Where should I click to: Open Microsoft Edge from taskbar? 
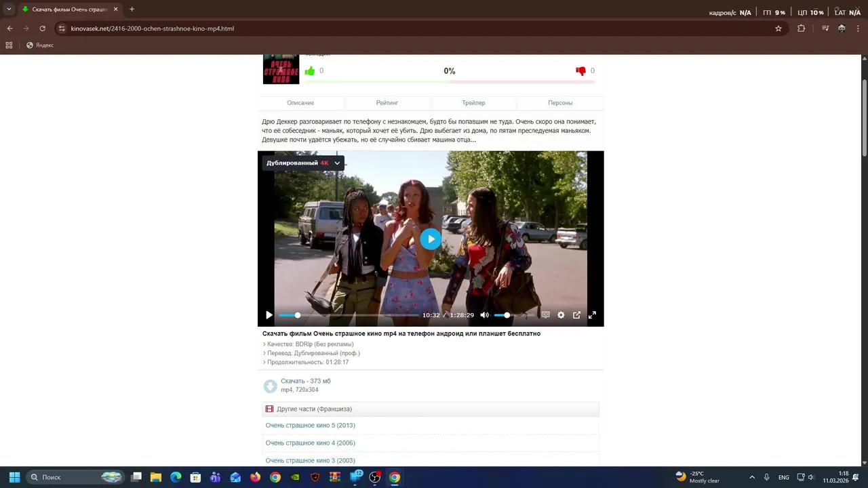point(176,477)
